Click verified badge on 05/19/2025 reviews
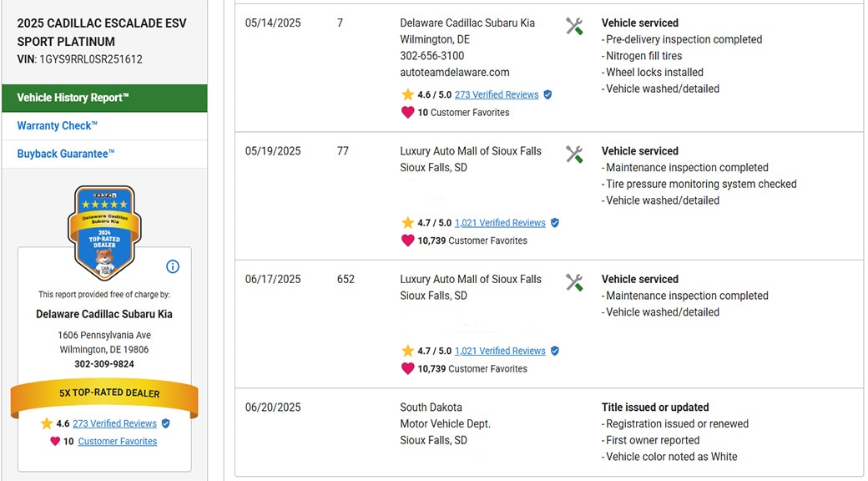The height and width of the screenshot is (481, 868). pos(555,223)
